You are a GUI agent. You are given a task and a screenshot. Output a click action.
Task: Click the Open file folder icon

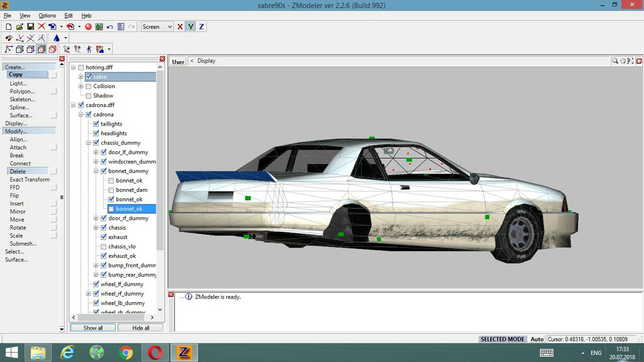pos(20,27)
